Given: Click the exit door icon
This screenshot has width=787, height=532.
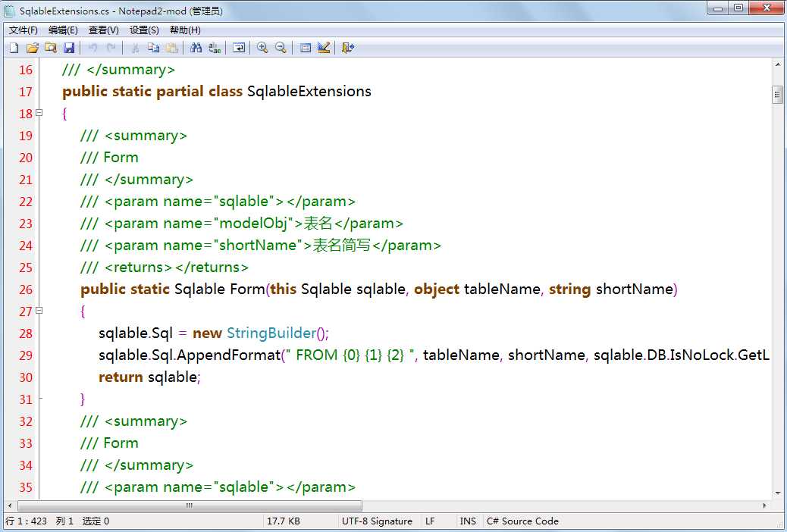Looking at the screenshot, I should 347,48.
